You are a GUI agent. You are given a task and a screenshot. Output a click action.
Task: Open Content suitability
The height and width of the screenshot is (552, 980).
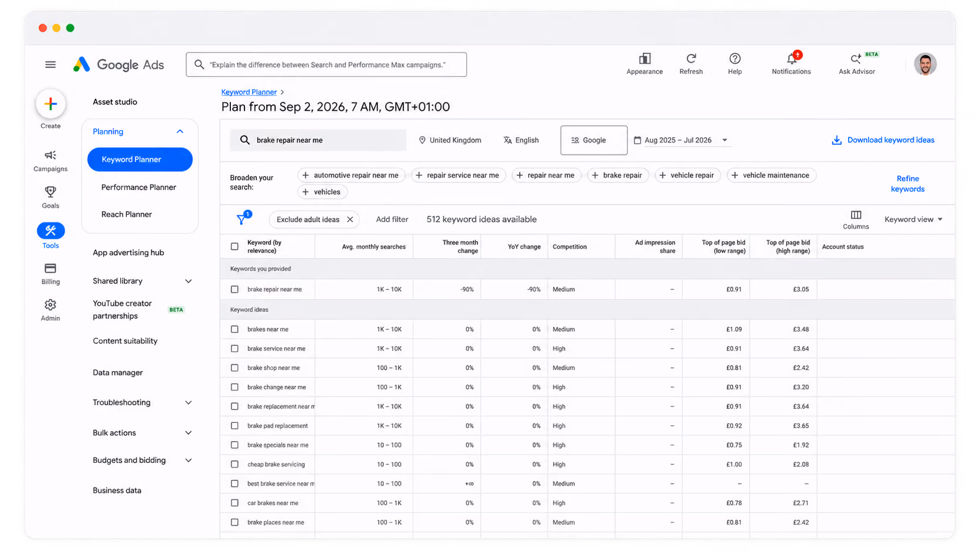coord(125,341)
